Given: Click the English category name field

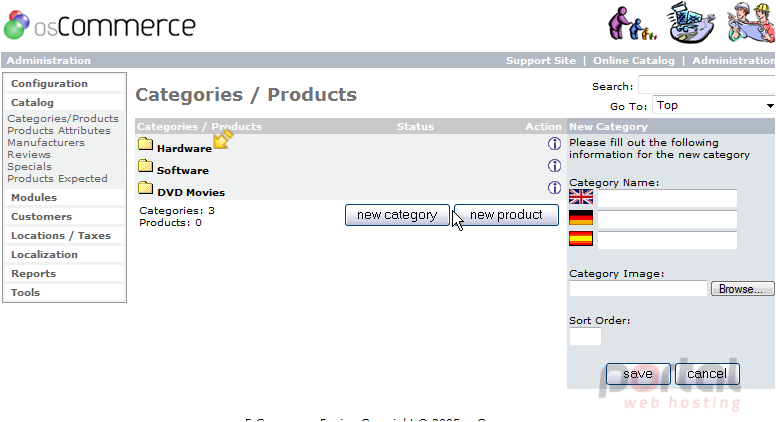Looking at the screenshot, I should tap(667, 198).
